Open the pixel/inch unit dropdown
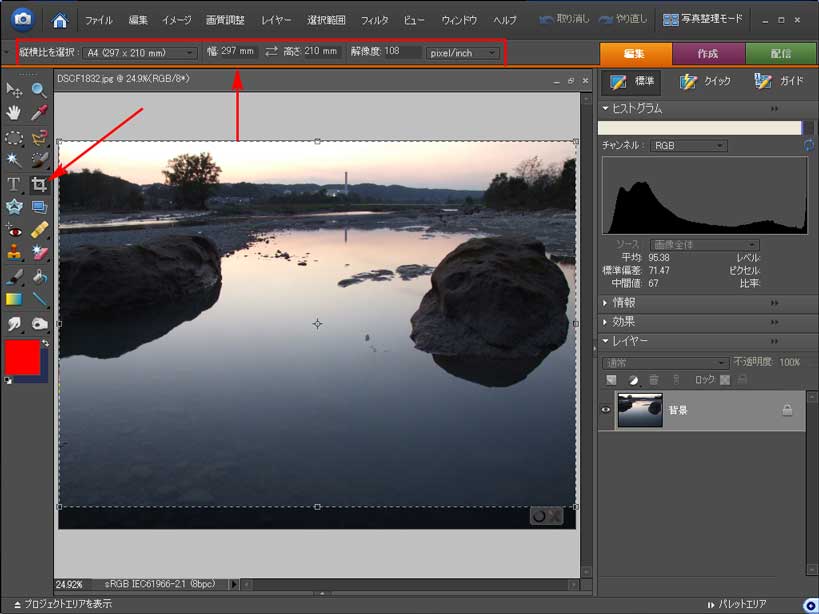The width and height of the screenshot is (819, 614). (x=462, y=52)
